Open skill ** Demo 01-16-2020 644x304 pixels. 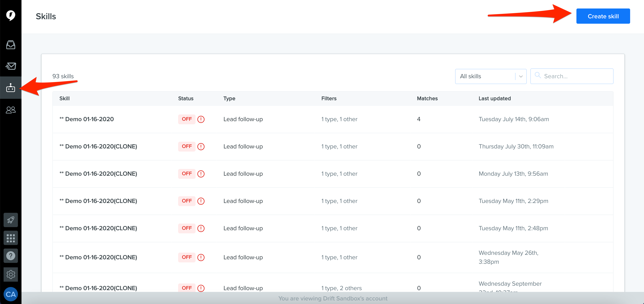click(x=87, y=119)
